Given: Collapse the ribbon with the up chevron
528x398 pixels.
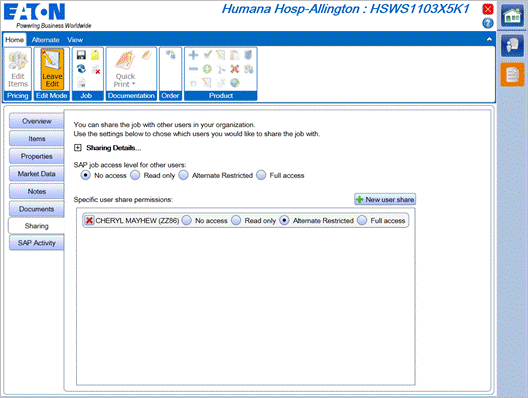Looking at the screenshot, I should coord(489,39).
